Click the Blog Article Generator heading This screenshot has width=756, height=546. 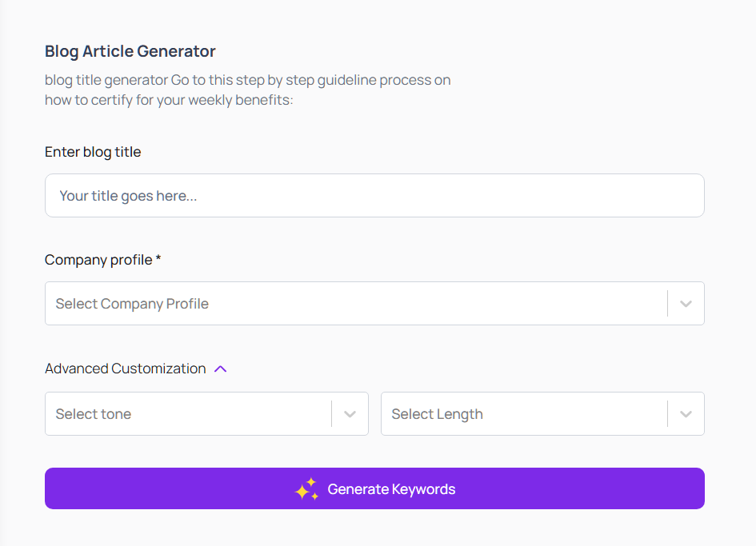[x=130, y=51]
